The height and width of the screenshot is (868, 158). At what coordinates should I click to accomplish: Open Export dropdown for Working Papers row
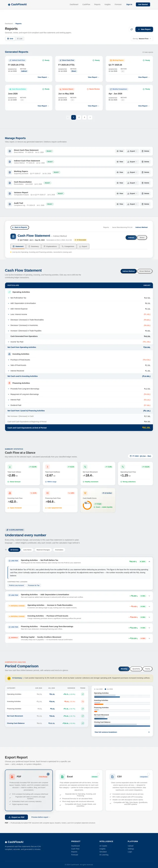click(132, 172)
